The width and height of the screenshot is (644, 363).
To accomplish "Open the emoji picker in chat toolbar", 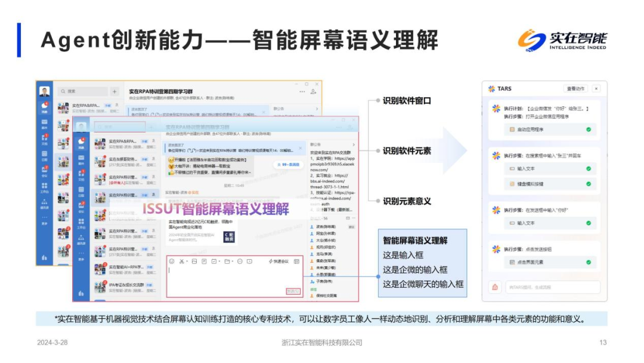I will click(172, 262).
